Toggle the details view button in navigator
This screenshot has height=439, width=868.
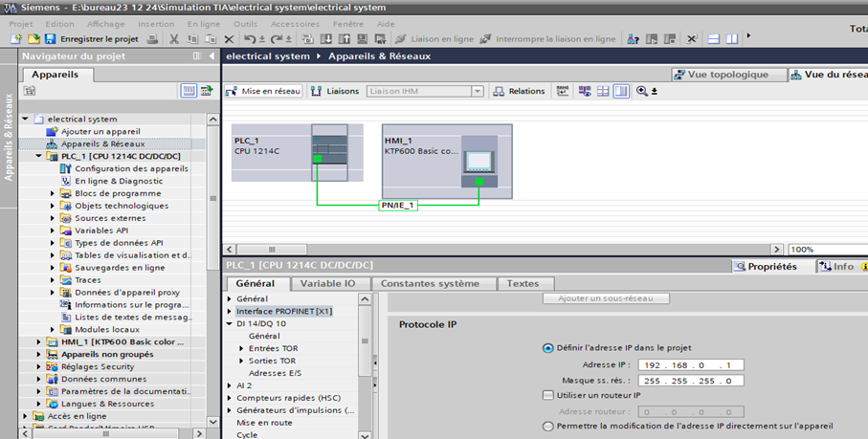tap(189, 91)
